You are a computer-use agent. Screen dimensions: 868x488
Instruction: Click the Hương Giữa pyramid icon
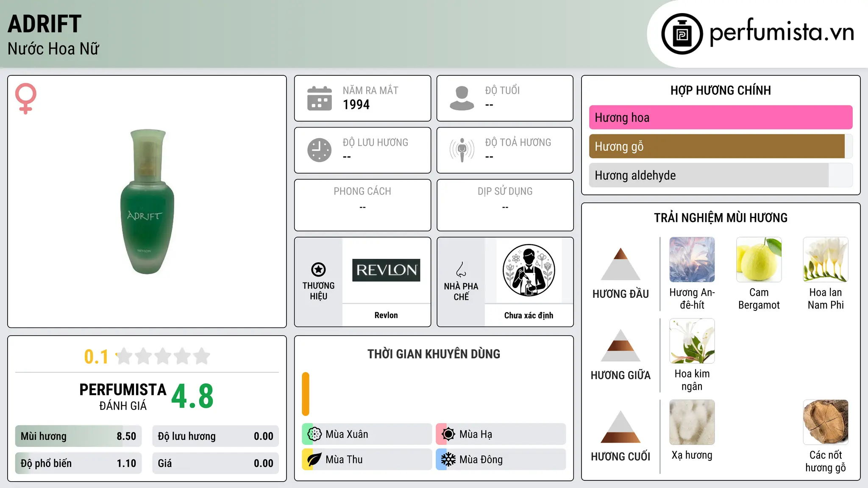click(x=620, y=345)
